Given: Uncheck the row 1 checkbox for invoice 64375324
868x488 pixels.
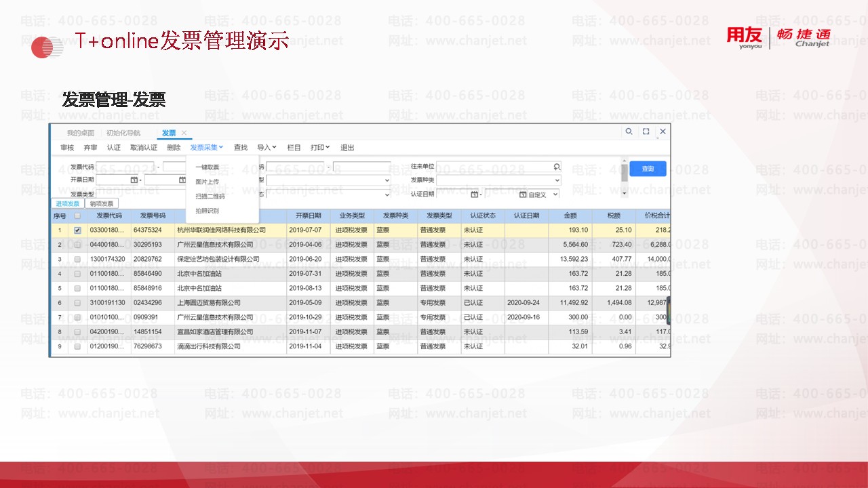Looking at the screenshot, I should 77,230.
